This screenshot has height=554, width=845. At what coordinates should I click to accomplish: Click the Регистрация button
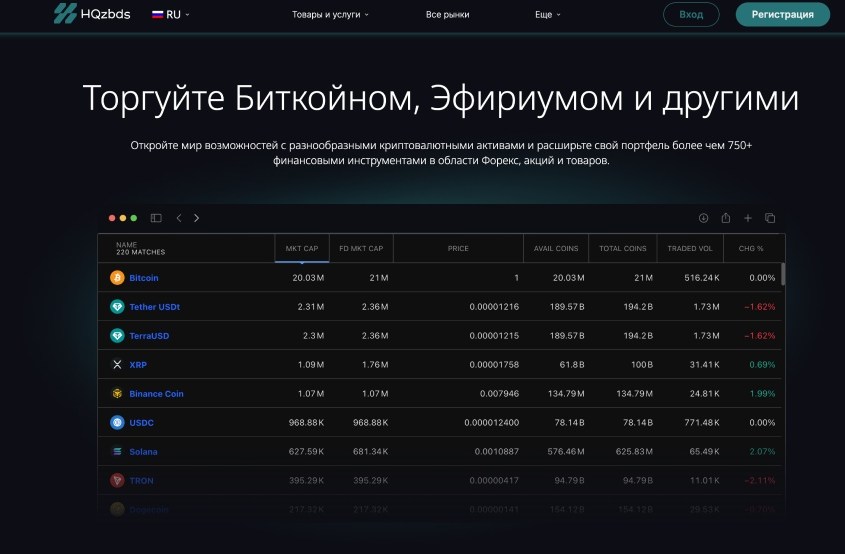click(782, 15)
